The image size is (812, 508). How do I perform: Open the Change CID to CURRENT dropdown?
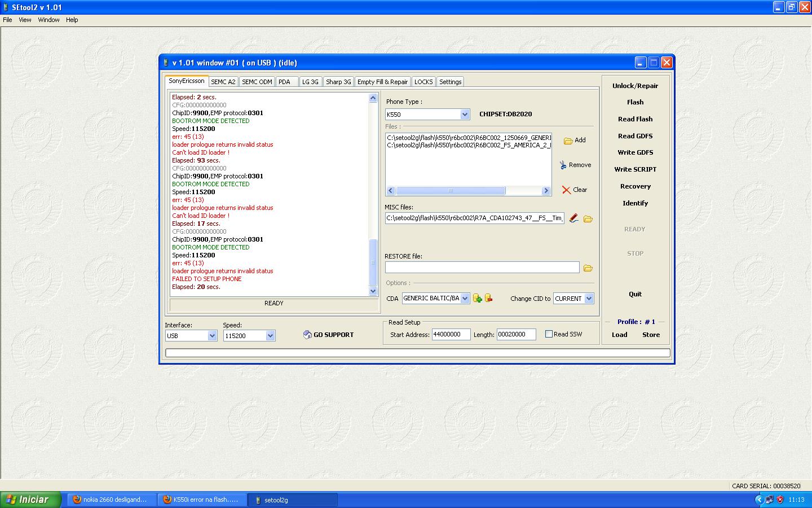(x=589, y=299)
